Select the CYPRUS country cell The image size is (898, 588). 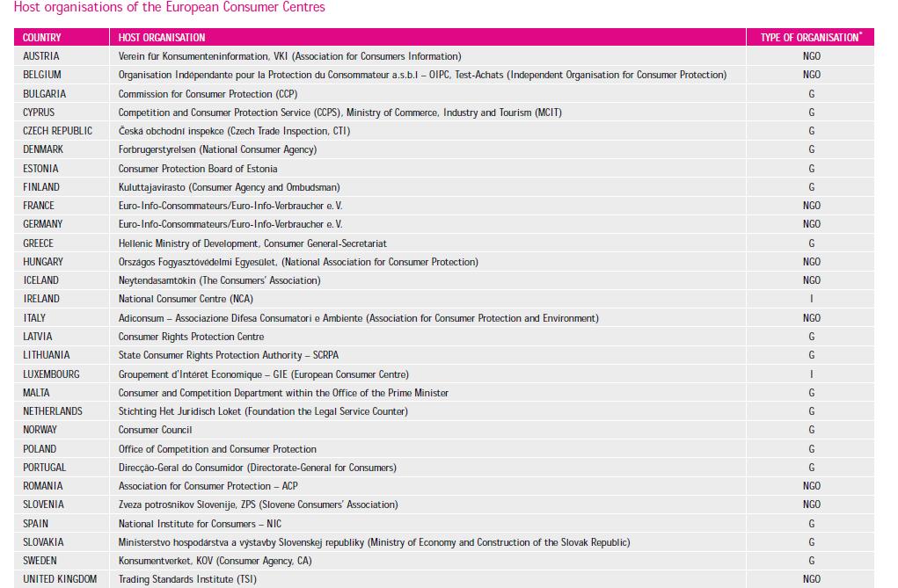pyautogui.click(x=62, y=113)
